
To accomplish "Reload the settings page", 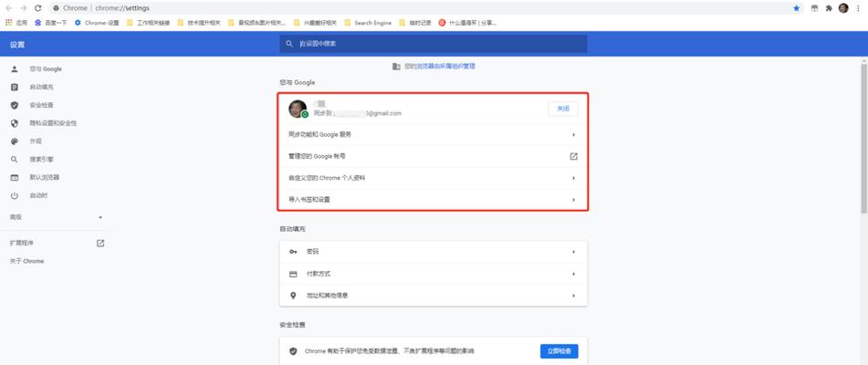I will [37, 8].
